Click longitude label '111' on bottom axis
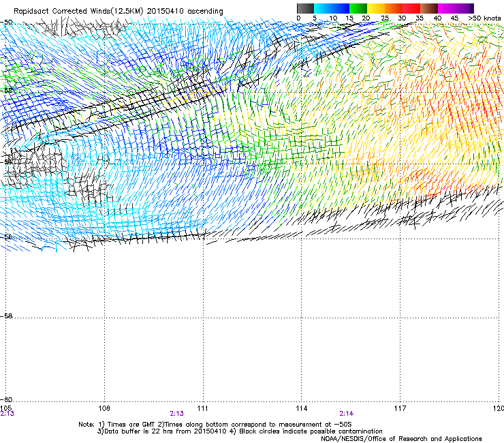 click(x=203, y=408)
